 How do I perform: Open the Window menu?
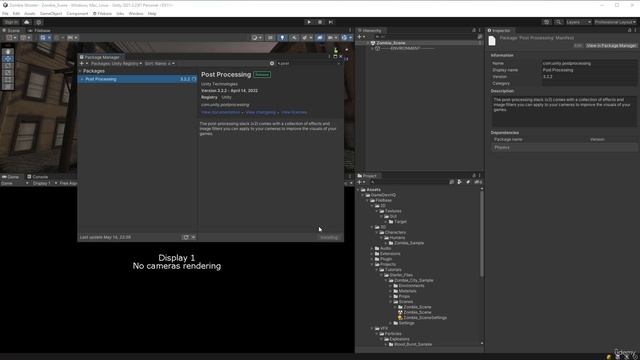[x=136, y=13]
